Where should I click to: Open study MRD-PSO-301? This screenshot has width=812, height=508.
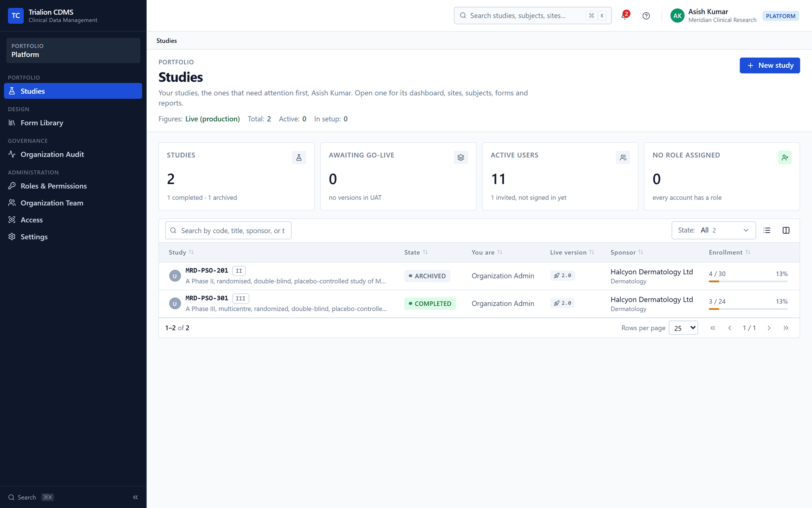click(207, 298)
